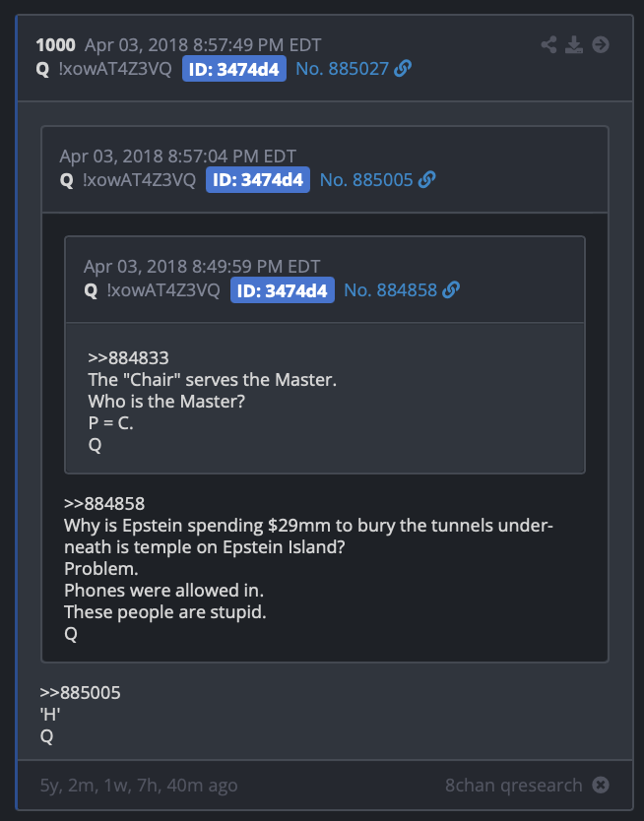Click the top ID: 3474d4 badge

[234, 69]
